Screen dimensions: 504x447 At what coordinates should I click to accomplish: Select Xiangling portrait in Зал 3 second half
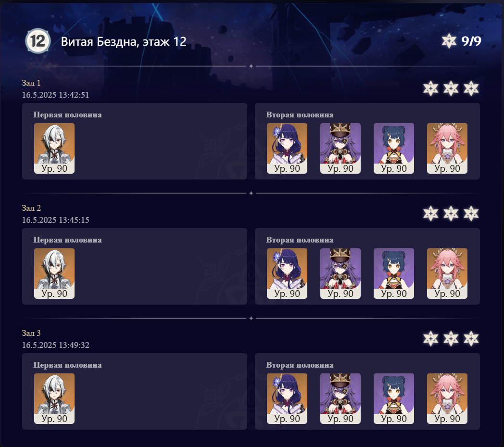(394, 398)
